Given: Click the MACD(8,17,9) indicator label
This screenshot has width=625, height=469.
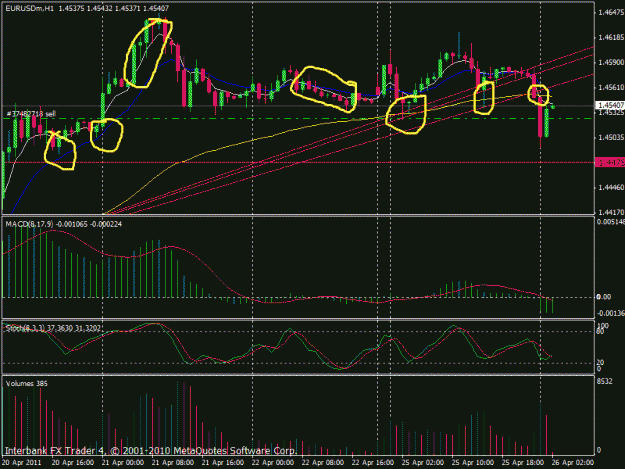Looking at the screenshot, I should coord(64,224).
